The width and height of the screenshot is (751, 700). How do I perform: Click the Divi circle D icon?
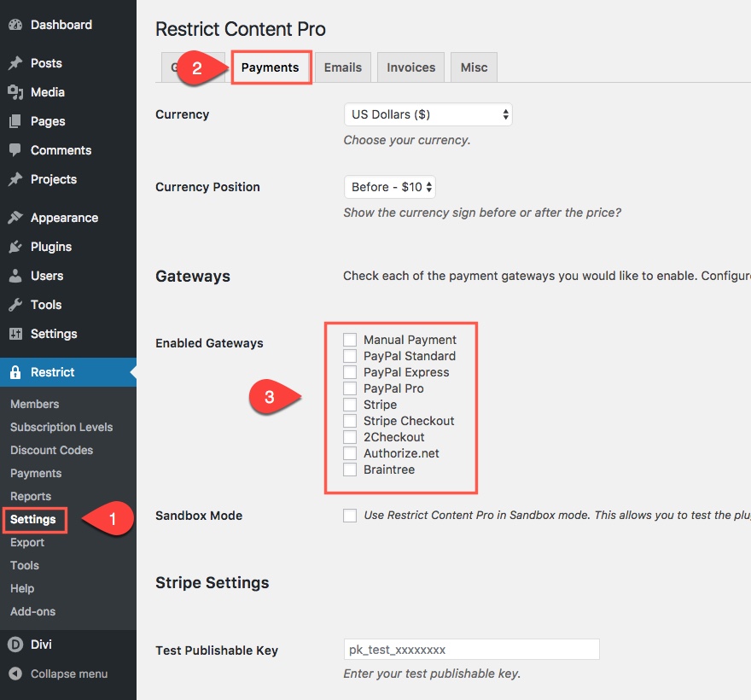pyautogui.click(x=15, y=645)
